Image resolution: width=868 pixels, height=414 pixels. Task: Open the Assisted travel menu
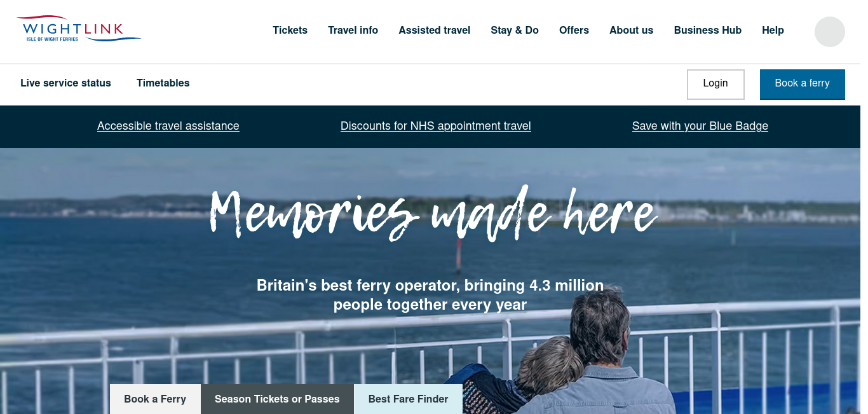coord(435,31)
